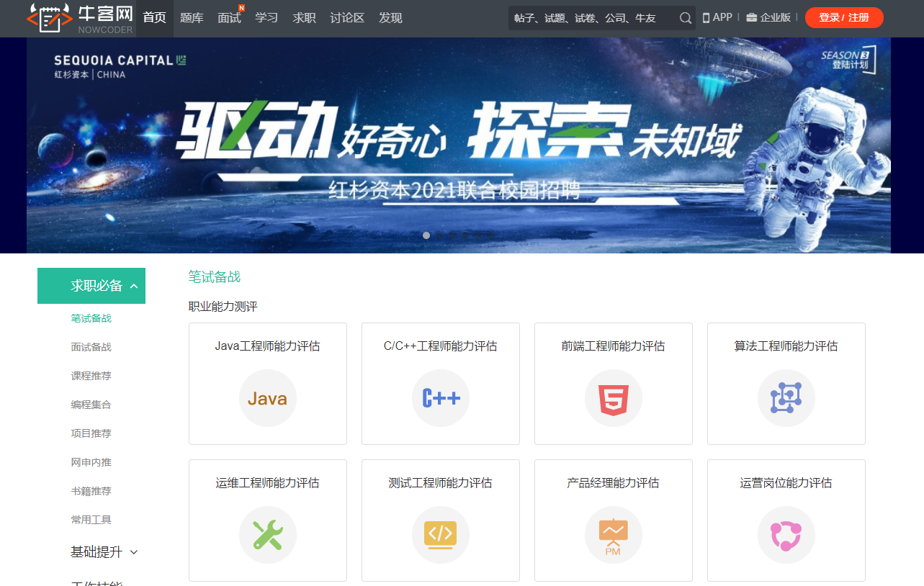This screenshot has width=924, height=586.
Task: Click the Java assessment icon
Action: pos(268,398)
